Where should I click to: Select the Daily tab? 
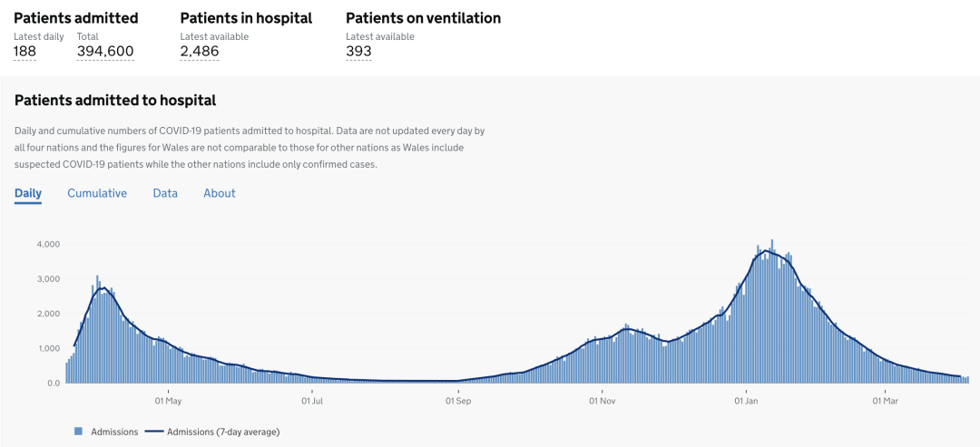[28, 193]
